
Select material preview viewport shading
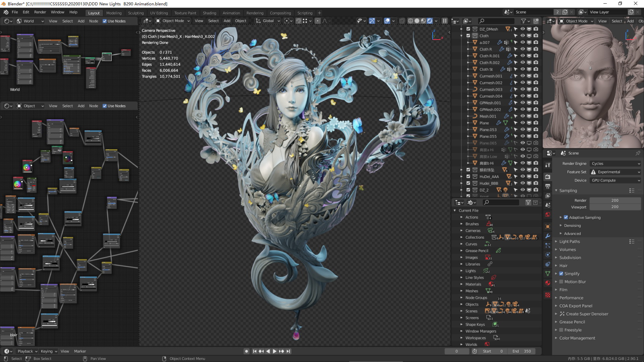click(x=423, y=21)
